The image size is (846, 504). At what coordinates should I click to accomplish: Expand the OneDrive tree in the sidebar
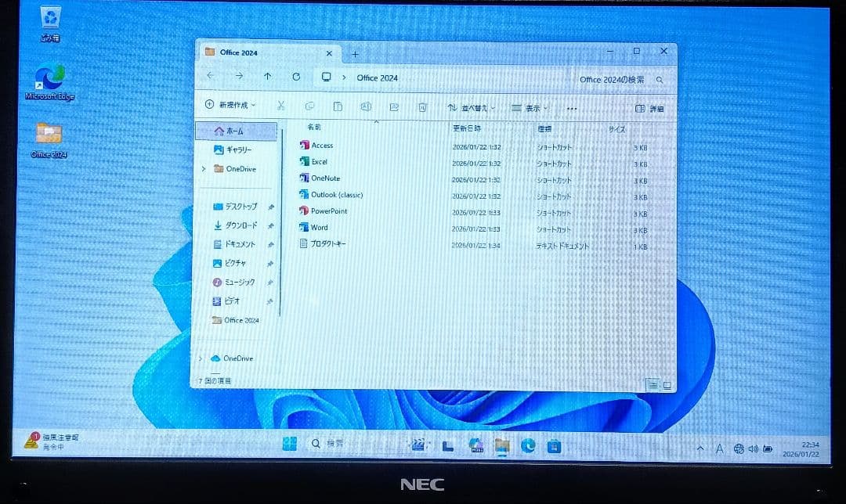pyautogui.click(x=203, y=169)
